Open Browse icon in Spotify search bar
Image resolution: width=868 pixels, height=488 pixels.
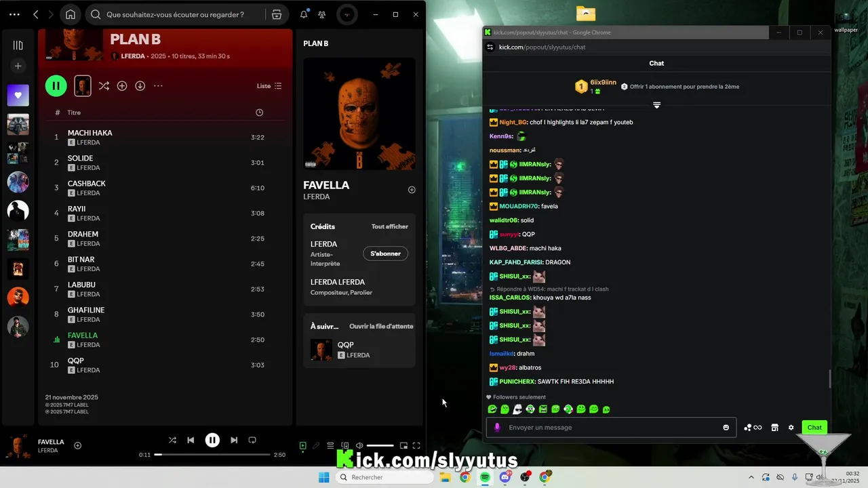pyautogui.click(x=277, y=14)
